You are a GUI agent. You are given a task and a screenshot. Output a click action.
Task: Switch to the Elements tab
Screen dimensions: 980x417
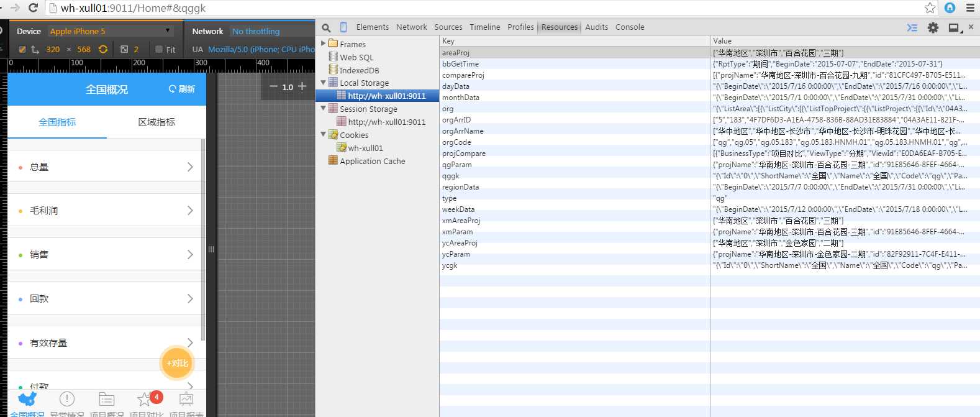373,27
